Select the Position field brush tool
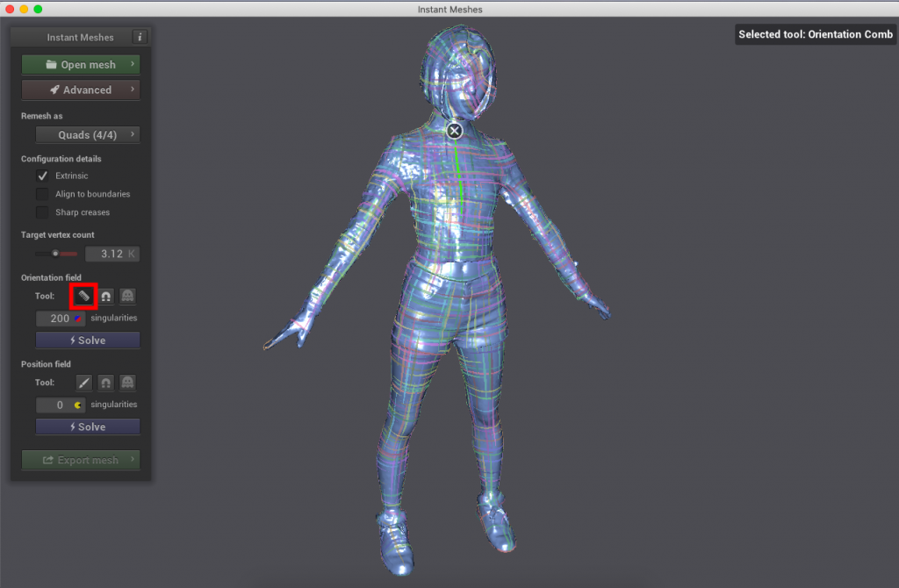Image resolution: width=899 pixels, height=588 pixels. (x=83, y=383)
